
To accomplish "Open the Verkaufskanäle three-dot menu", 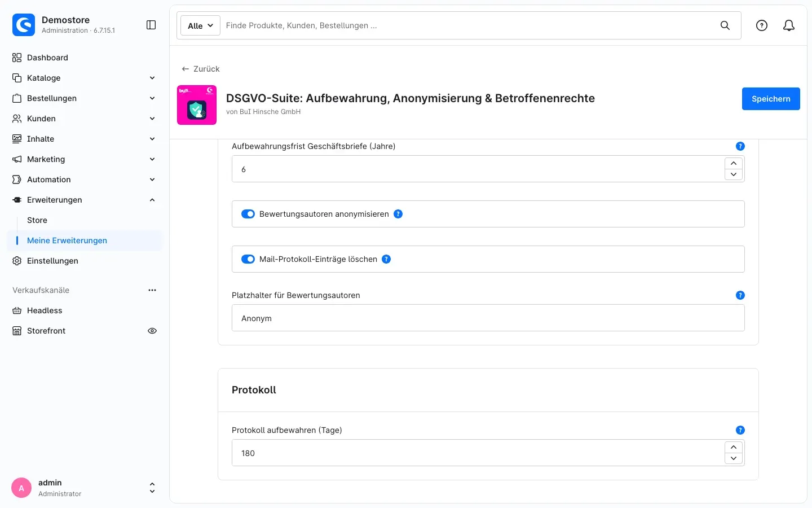I will click(152, 290).
